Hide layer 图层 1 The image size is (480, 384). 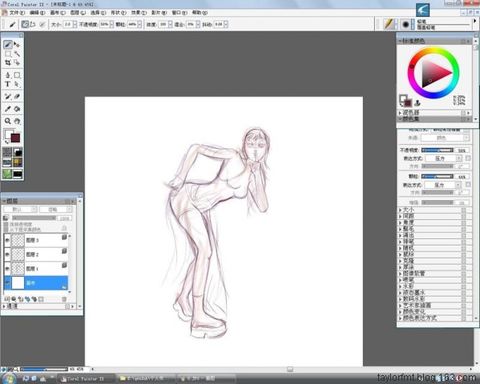pos(7,269)
